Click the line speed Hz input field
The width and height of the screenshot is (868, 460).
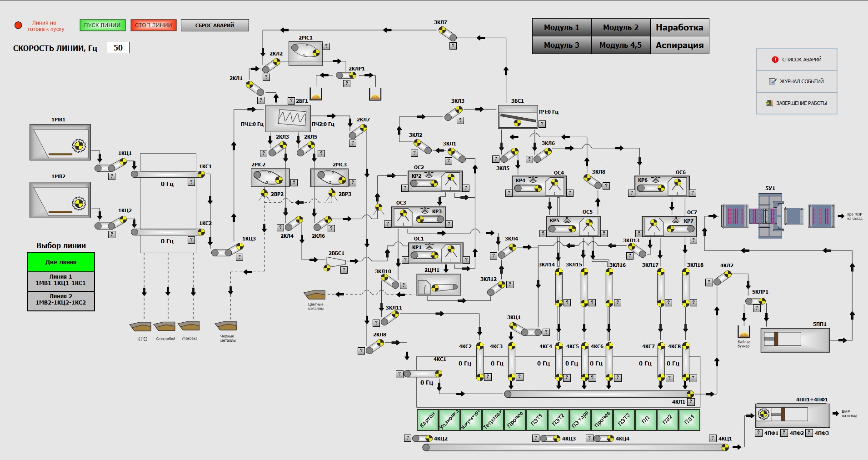(118, 48)
